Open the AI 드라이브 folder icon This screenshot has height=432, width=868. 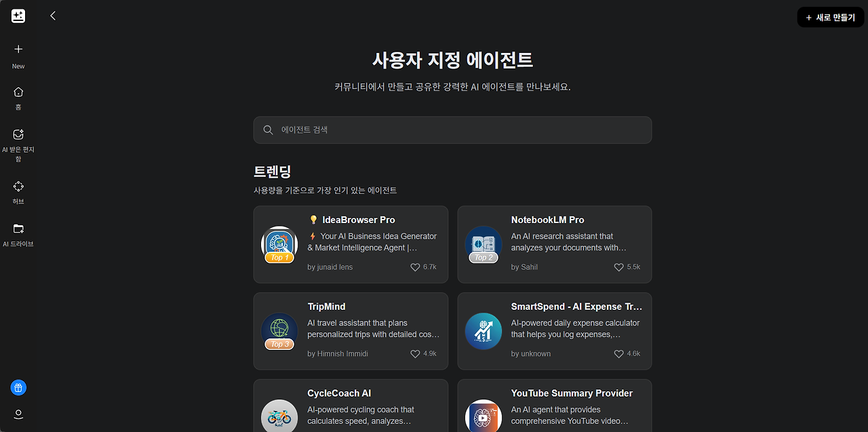click(x=18, y=229)
